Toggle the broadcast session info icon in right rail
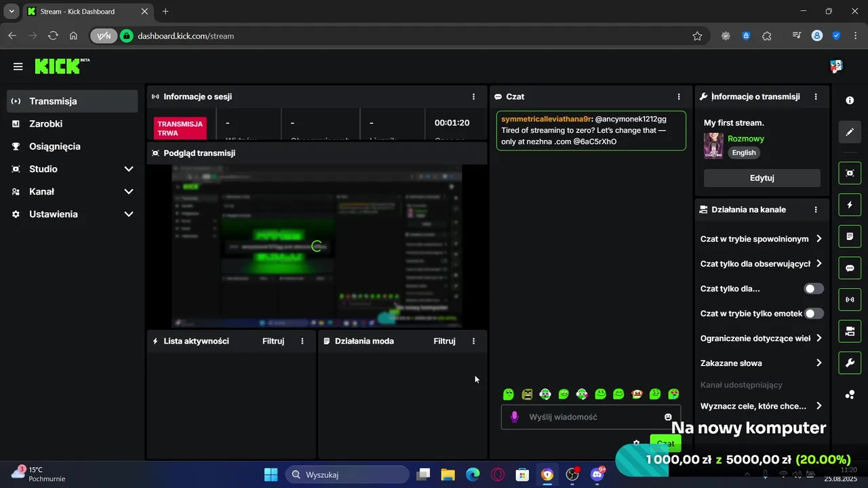Viewport: 868px width, 488px height. 850,300
